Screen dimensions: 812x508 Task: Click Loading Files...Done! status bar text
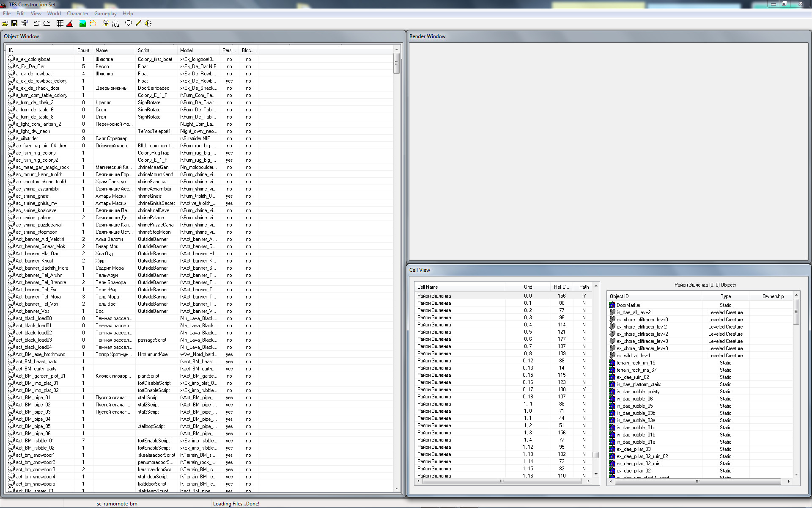[236, 504]
